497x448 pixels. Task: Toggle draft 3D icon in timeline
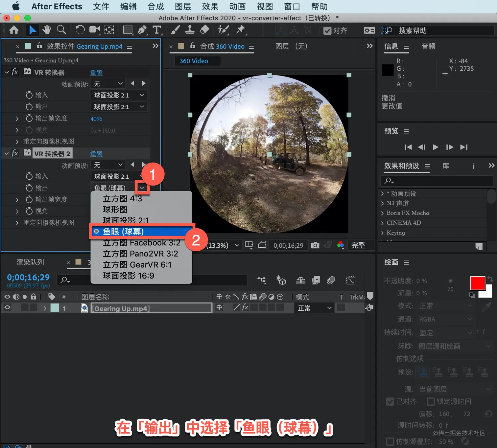pos(281,280)
